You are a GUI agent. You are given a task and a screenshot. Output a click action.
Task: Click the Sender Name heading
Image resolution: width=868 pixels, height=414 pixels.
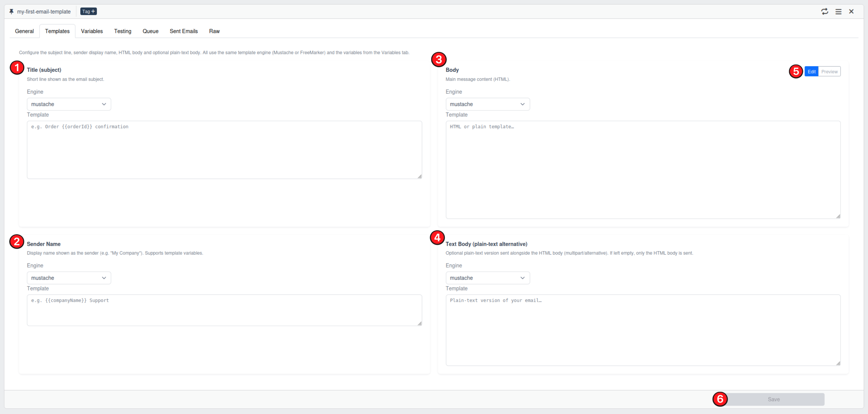click(44, 244)
